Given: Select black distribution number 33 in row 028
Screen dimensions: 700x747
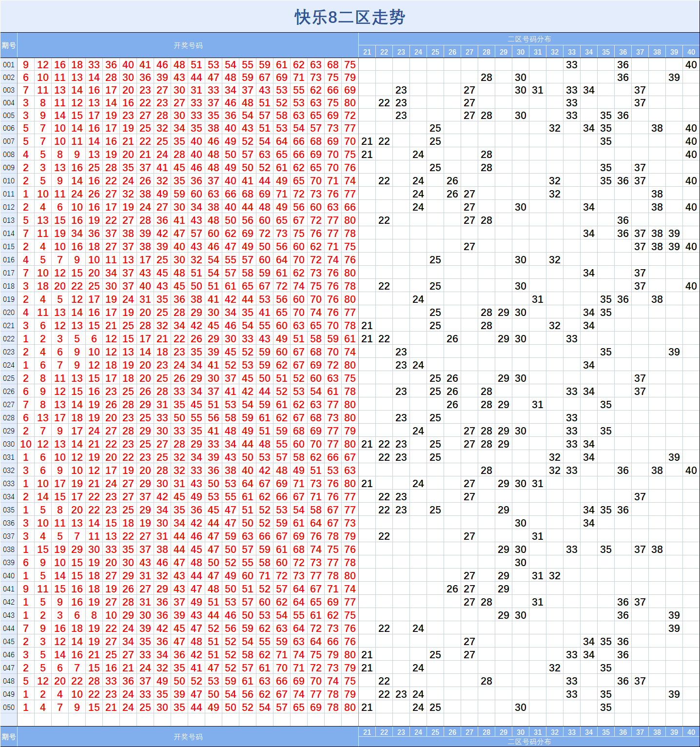Looking at the screenshot, I should [572, 418].
